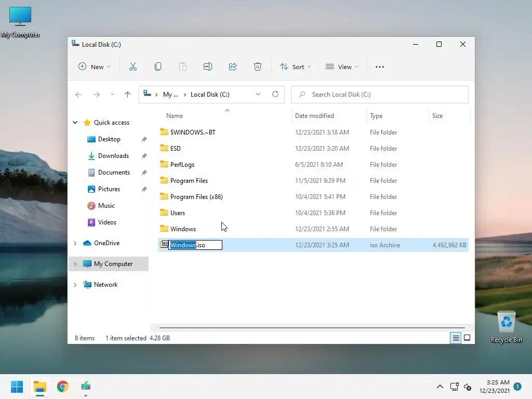The image size is (532, 399).
Task: Click the $WINDOWS.~BT folder icon
Action: (x=164, y=131)
